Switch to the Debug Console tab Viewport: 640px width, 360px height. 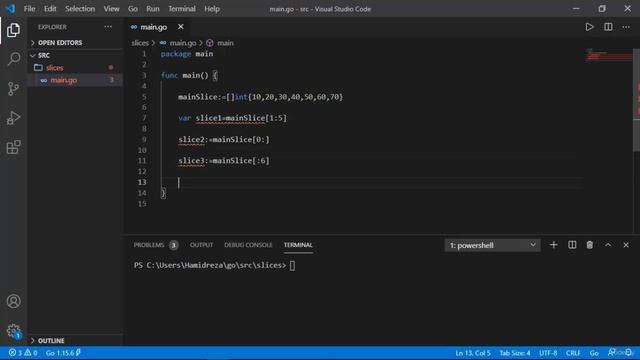(x=248, y=245)
